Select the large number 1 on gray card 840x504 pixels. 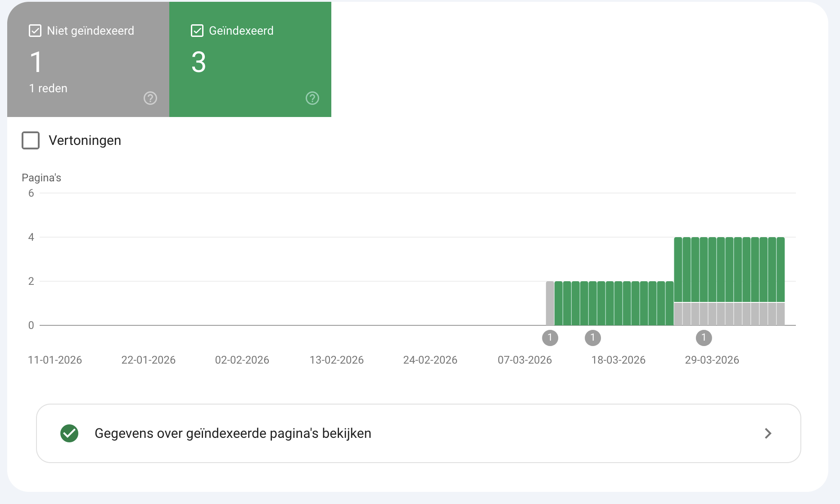click(x=36, y=62)
